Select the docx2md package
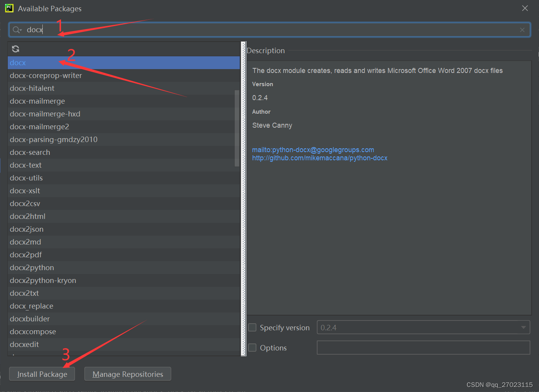 [x=124, y=242]
